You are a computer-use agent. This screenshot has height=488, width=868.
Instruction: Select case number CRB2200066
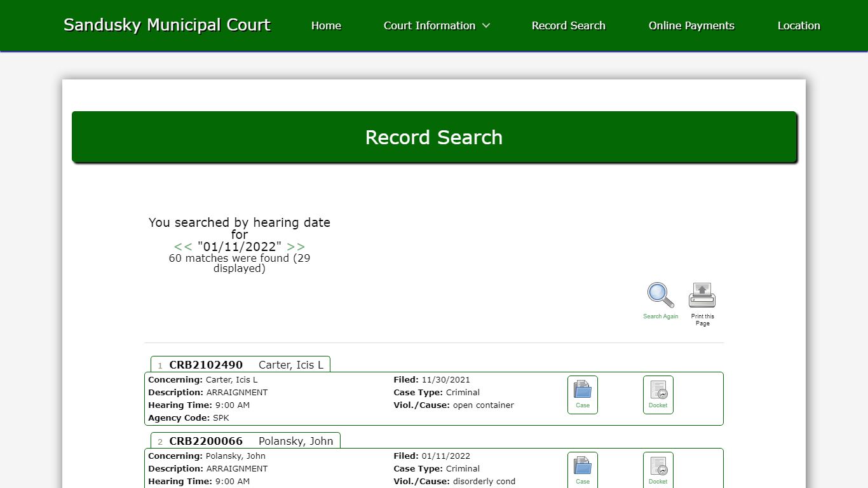point(206,441)
